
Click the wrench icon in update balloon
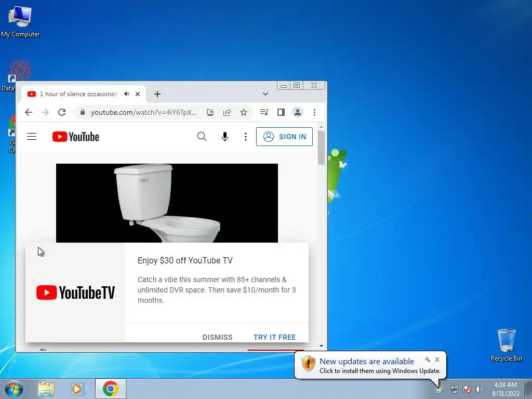[428, 360]
